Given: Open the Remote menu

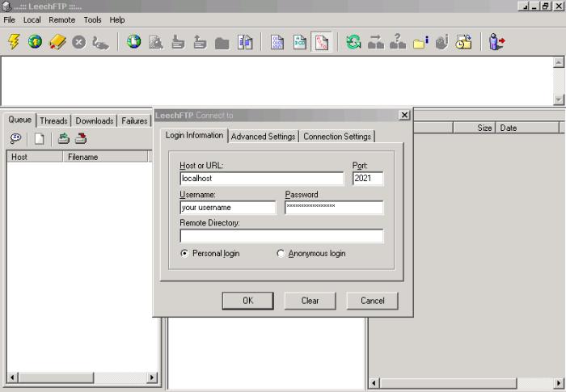Looking at the screenshot, I should 61,19.
